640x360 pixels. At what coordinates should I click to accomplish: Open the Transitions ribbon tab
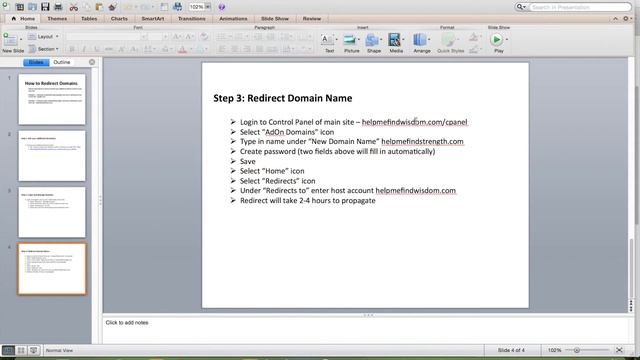point(192,19)
